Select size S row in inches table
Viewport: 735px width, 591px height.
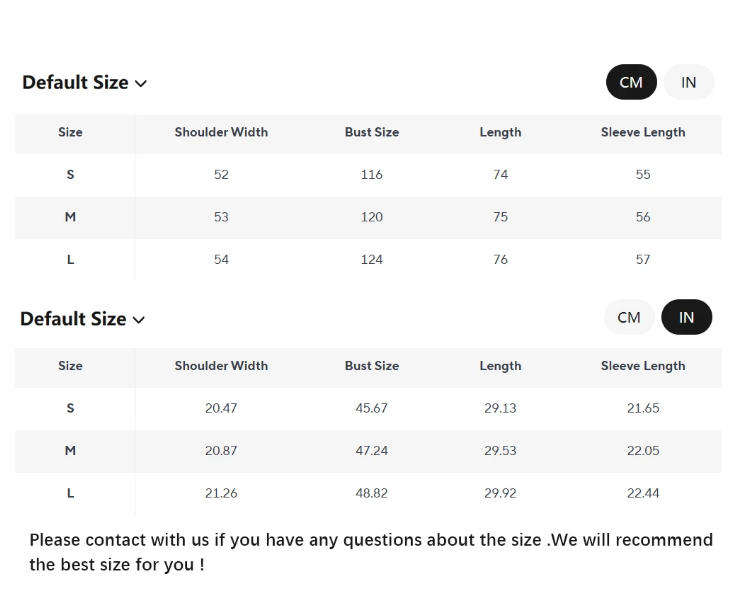pyautogui.click(x=70, y=408)
